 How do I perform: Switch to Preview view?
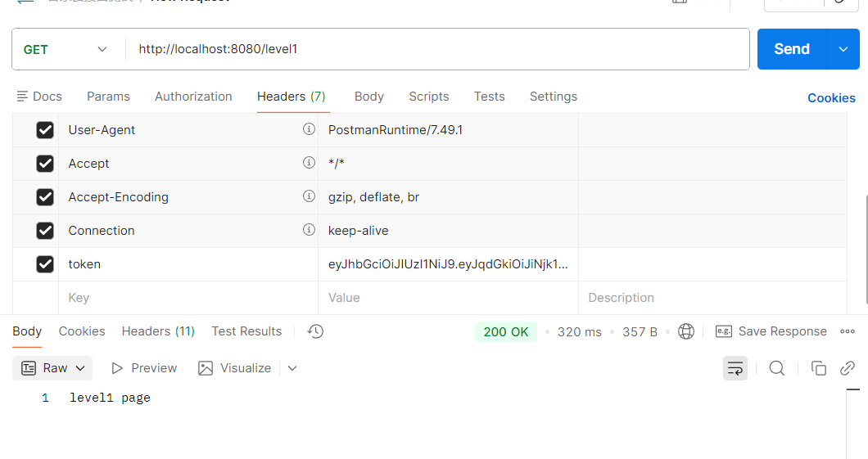(144, 368)
